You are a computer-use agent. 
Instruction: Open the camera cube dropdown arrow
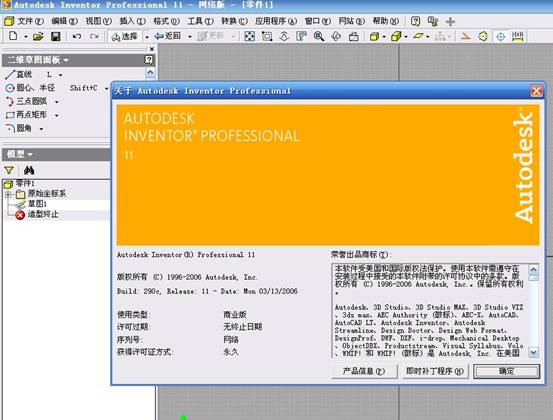click(406, 37)
